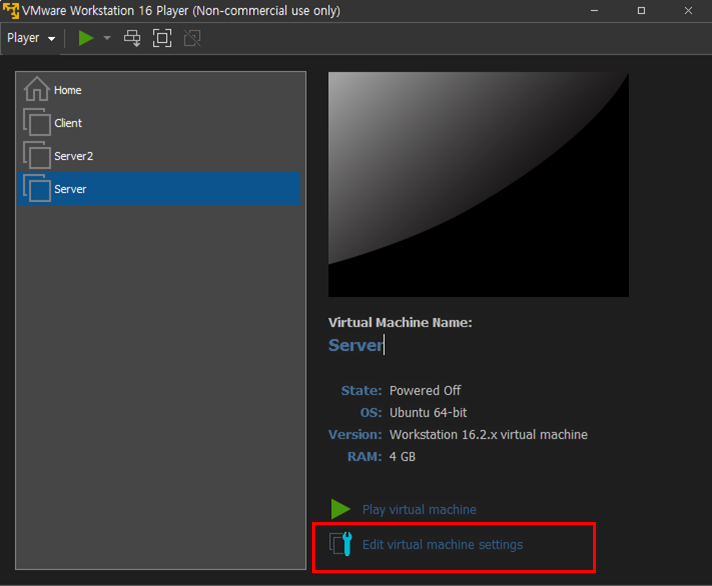
Task: Select the Server2 virtual machine
Action: [x=158, y=156]
